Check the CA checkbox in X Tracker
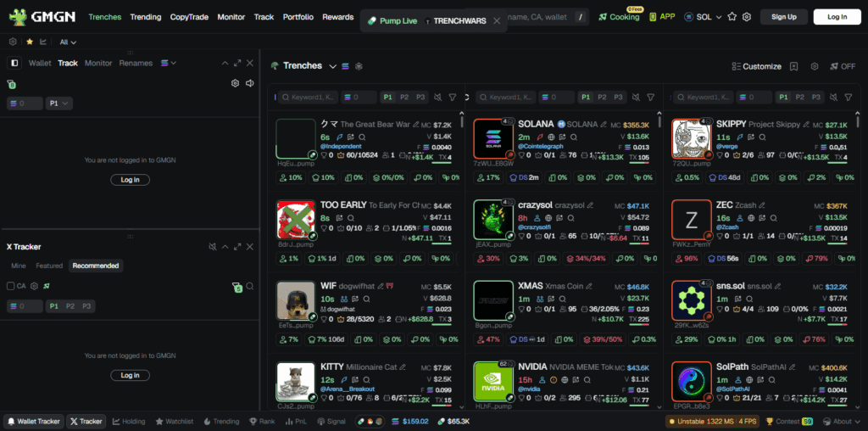The height and width of the screenshot is (431, 868). [x=10, y=287]
